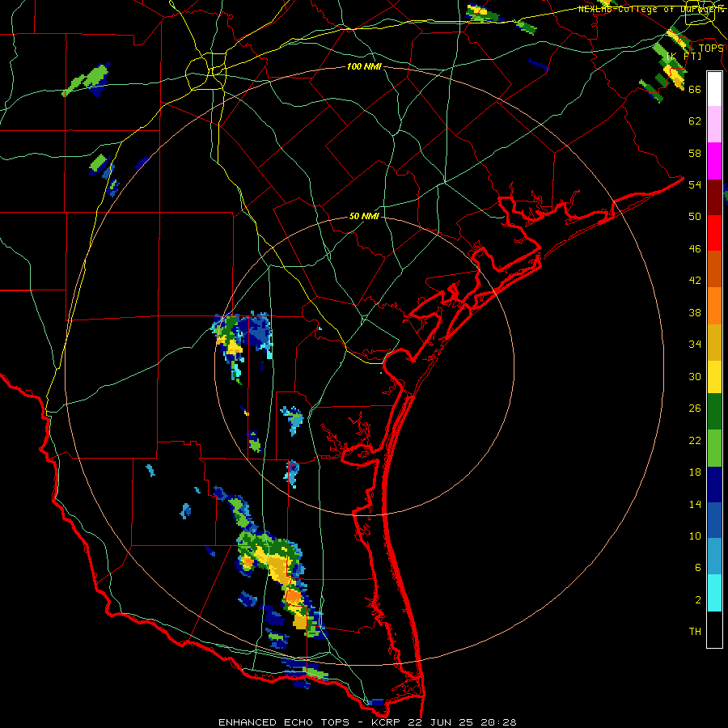
Task: Click the legend value "18"
Action: pyautogui.click(x=695, y=472)
